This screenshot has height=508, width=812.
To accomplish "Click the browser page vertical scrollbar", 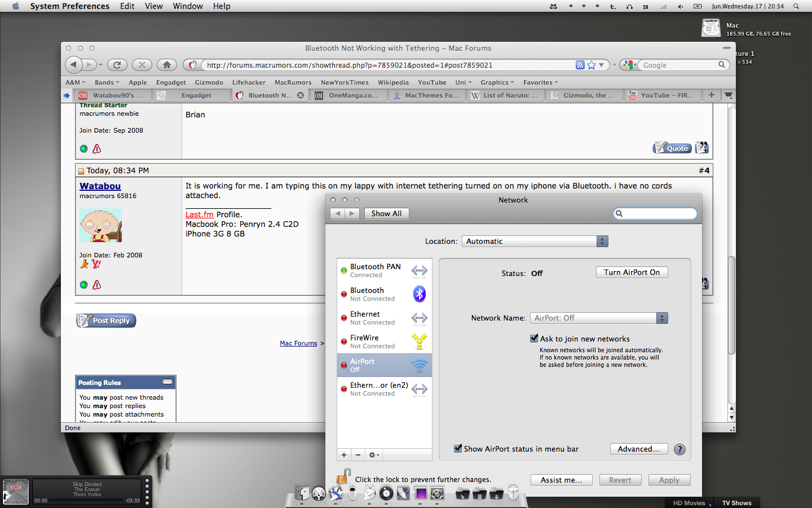I will (x=731, y=305).
